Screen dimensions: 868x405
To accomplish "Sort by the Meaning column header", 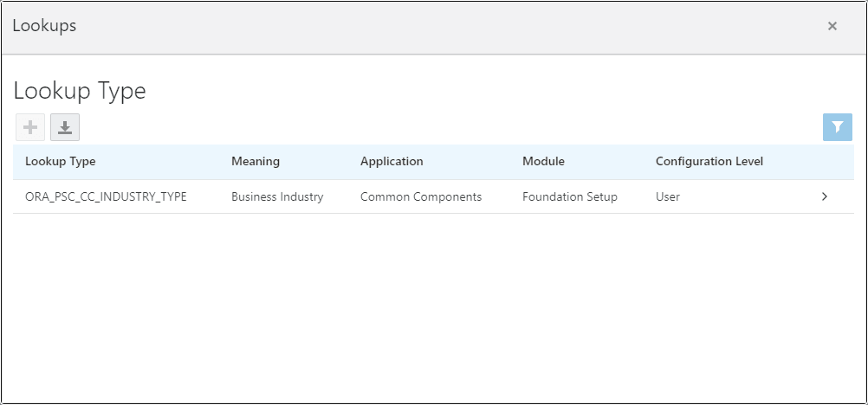I will tap(256, 161).
